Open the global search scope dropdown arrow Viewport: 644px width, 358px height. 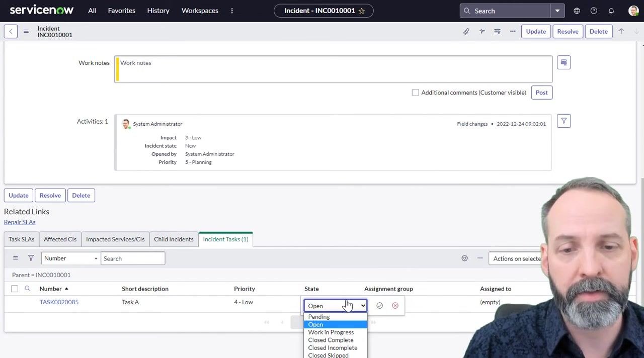(x=557, y=11)
